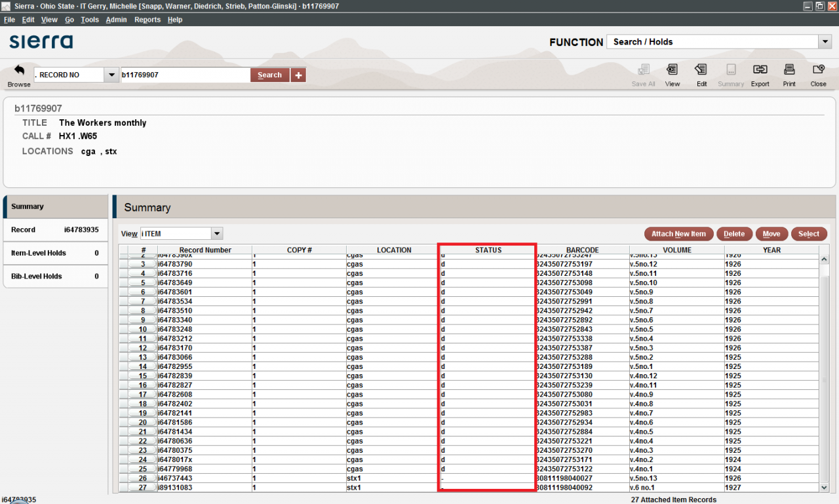
Task: Select the Item-Level Holds side tab
Action: (55, 253)
